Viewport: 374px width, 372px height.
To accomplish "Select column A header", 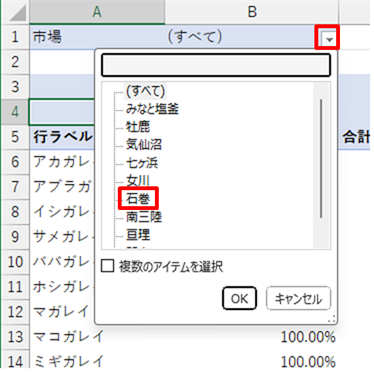I will (x=97, y=12).
